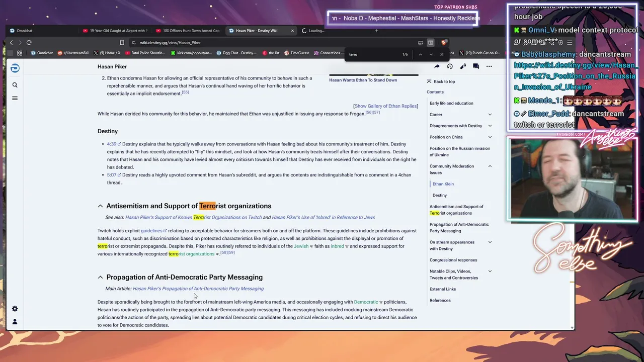Open the 5:07 timestamp link

(x=114, y=175)
